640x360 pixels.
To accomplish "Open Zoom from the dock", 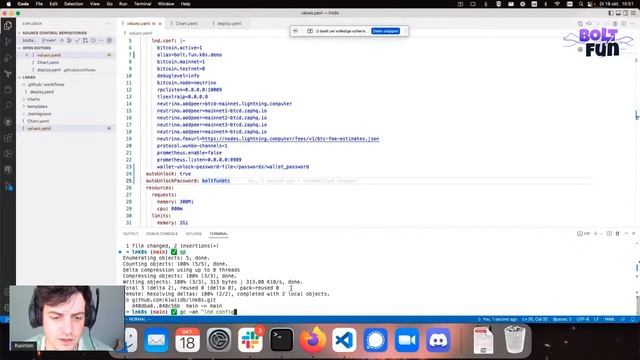I will pos(407,340).
